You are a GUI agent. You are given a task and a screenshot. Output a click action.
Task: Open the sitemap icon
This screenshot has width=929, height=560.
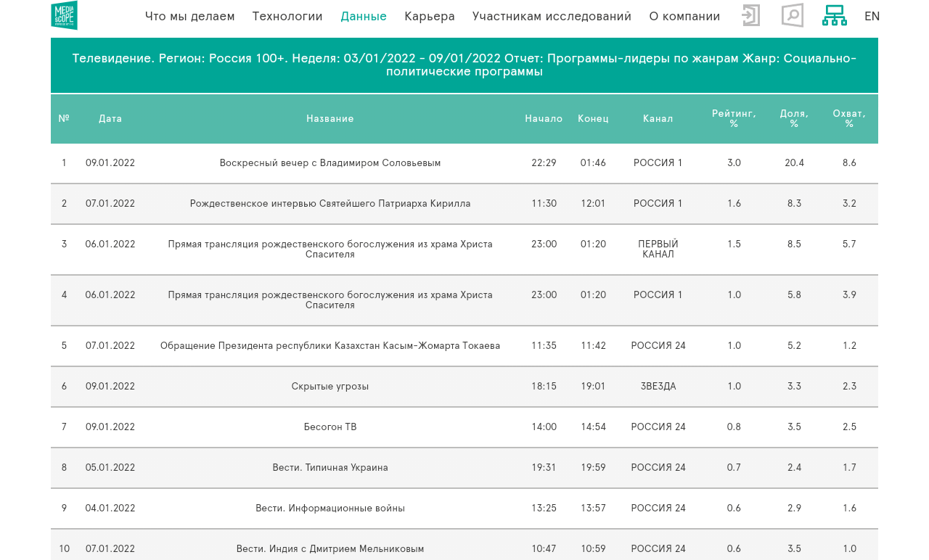pos(834,15)
